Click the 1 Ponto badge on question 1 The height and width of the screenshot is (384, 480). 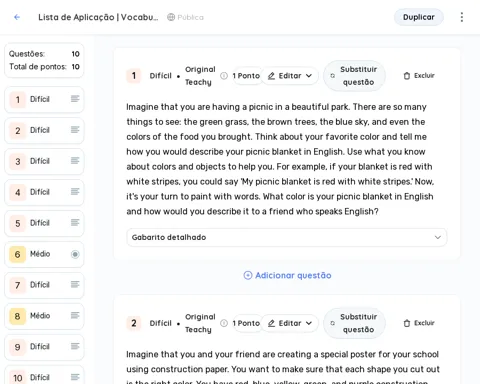click(x=246, y=76)
